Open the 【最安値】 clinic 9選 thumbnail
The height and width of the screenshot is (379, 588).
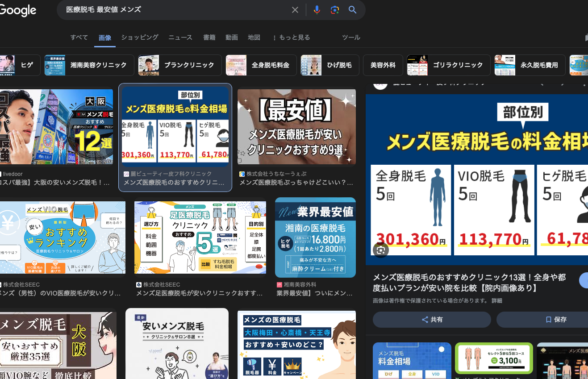296,127
